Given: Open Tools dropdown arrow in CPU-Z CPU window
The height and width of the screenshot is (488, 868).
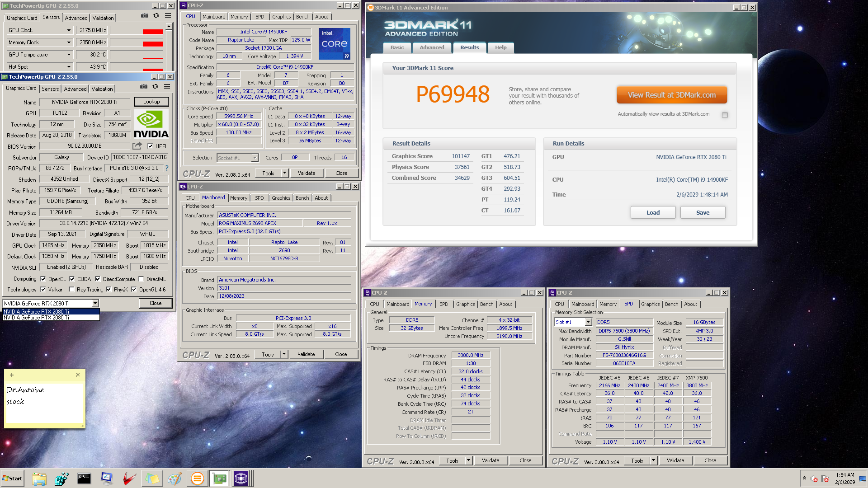Looking at the screenshot, I should tap(284, 173).
